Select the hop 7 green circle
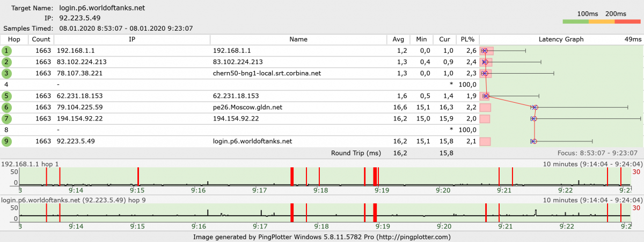Screen dimensions: 644x242 6,118
